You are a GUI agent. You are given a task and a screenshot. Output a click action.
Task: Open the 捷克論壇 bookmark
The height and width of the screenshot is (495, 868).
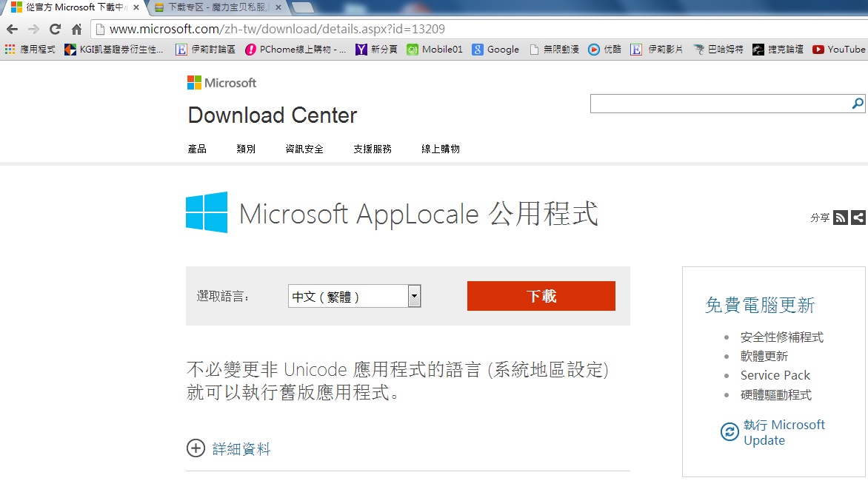click(778, 50)
